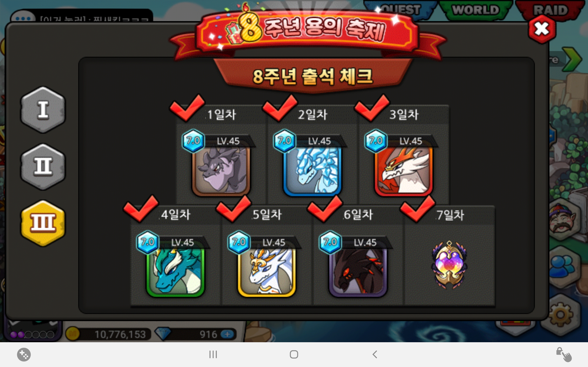Image resolution: width=588 pixels, height=367 pixels.
Task: Open the yellow Roman numeral III tab
Action: pos(43,223)
